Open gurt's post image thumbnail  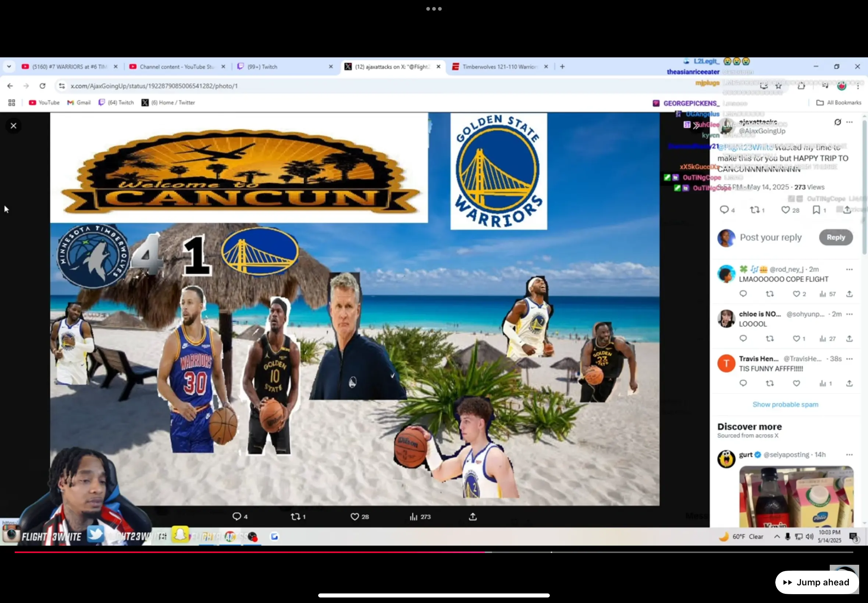click(796, 497)
